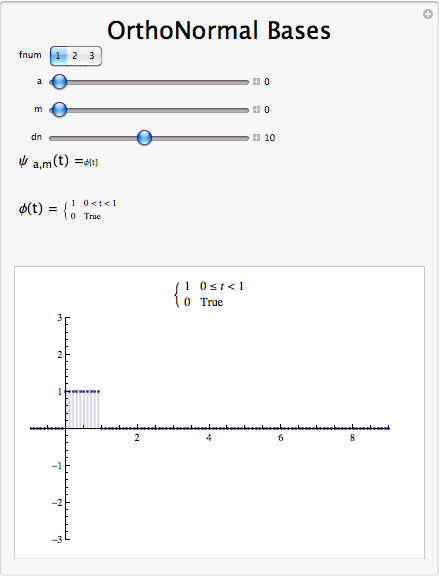Image resolution: width=439 pixels, height=578 pixels.
Task: Click the middle of slider a track
Action: click(x=149, y=82)
